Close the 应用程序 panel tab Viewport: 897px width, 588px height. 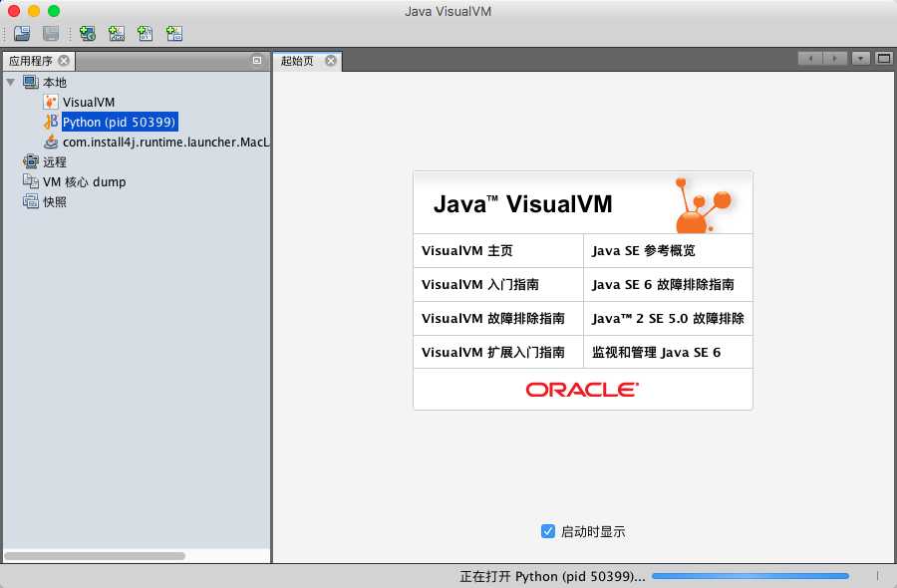point(64,60)
